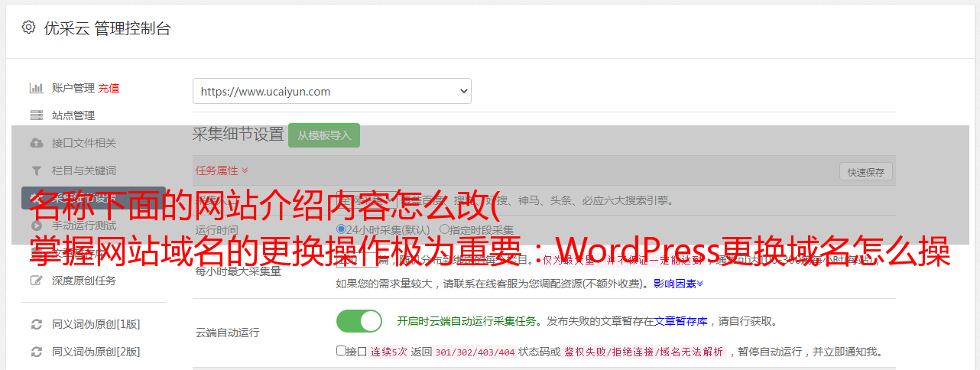Open the 账户管理 menu item
The height and width of the screenshot is (370, 980).
tap(73, 88)
